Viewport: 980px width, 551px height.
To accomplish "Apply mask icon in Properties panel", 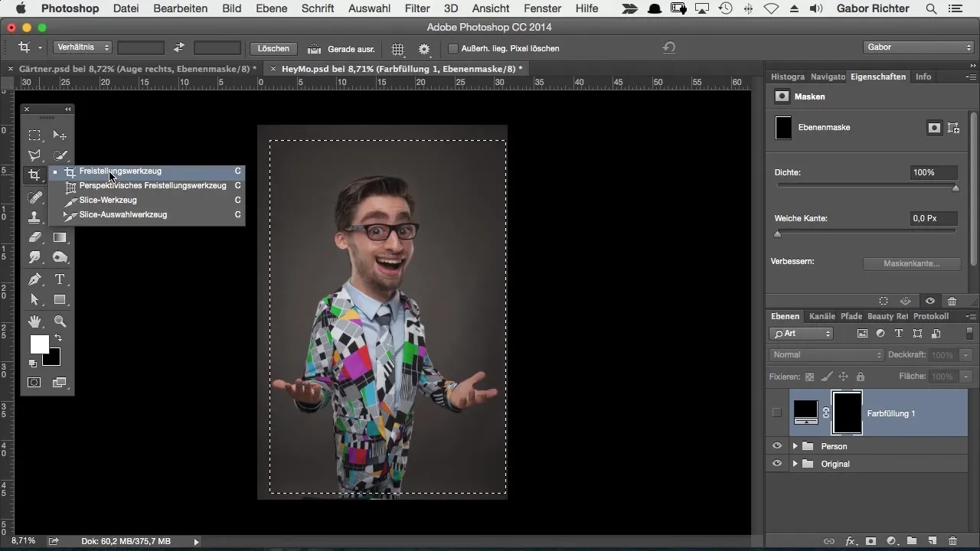I will 906,302.
